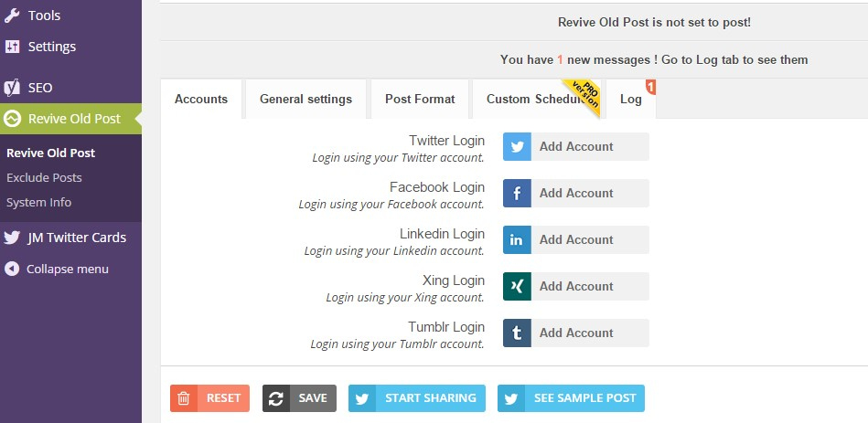The width and height of the screenshot is (868, 423).
Task: Click the Start Sharing button
Action: pyautogui.click(x=417, y=398)
